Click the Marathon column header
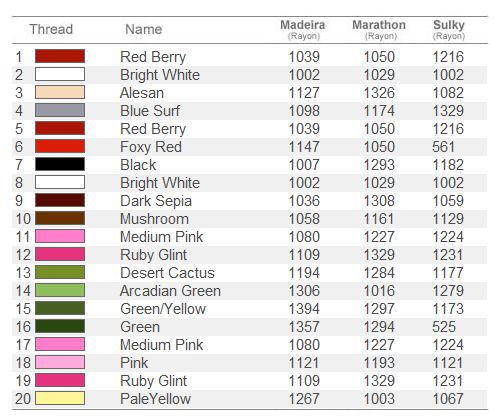500x420 pixels. coord(379,29)
